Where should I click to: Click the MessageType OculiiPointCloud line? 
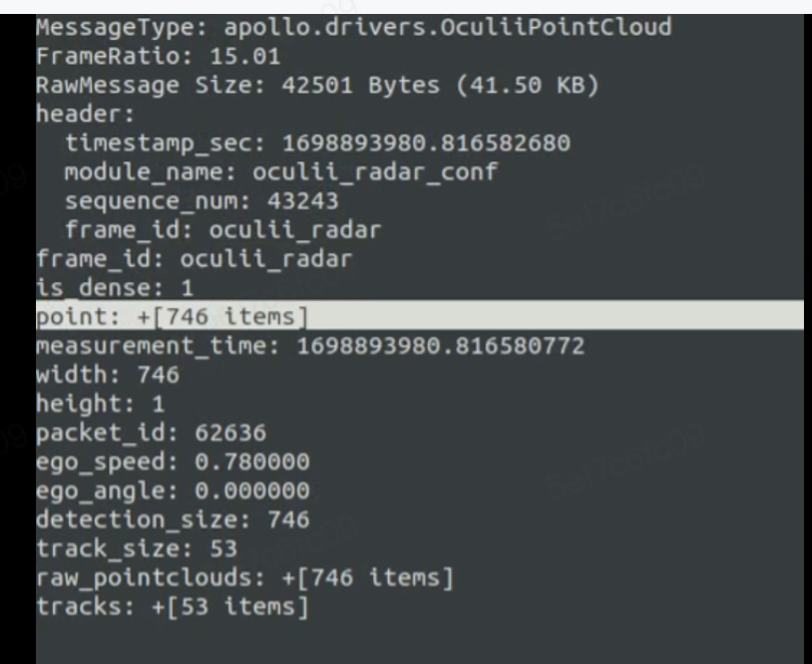pyautogui.click(x=353, y=28)
